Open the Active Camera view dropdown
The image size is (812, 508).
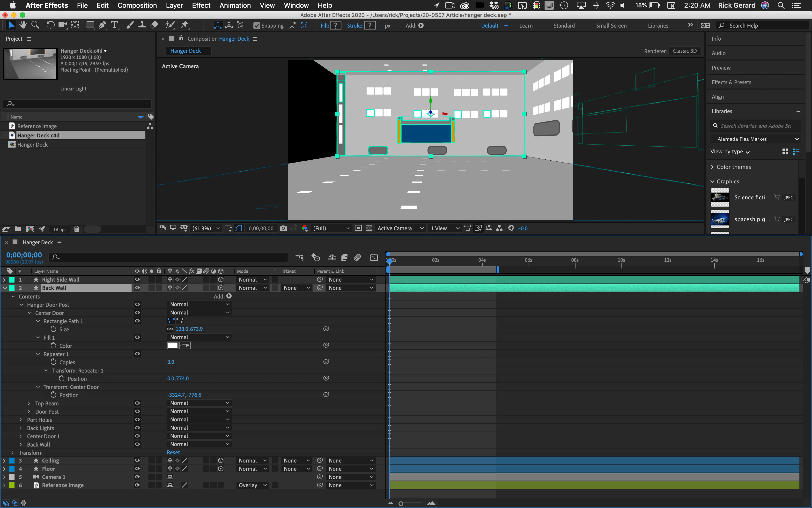400,228
